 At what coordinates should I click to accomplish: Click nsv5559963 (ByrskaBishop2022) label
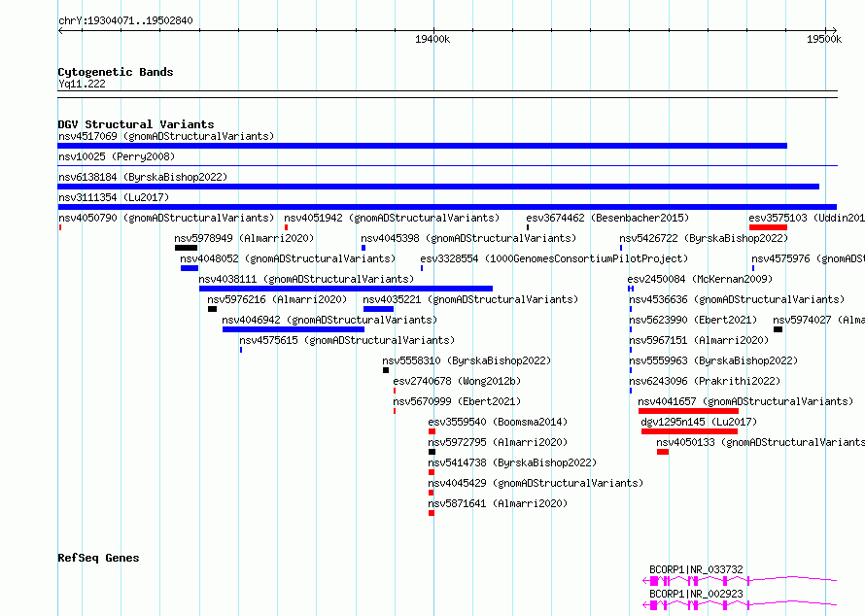713,360
